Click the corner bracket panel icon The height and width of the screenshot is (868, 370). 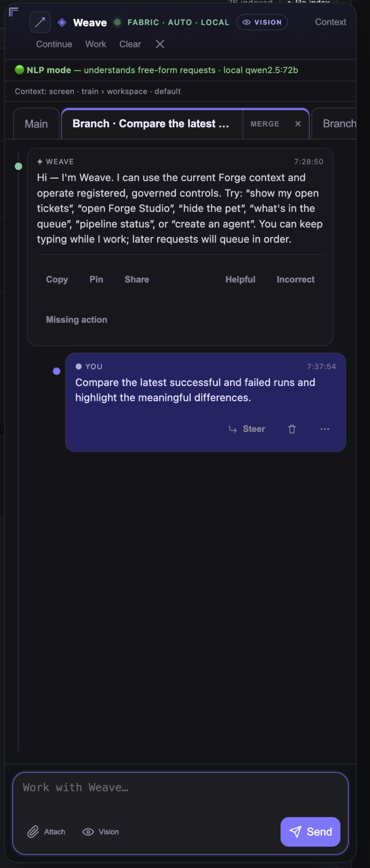(x=13, y=12)
